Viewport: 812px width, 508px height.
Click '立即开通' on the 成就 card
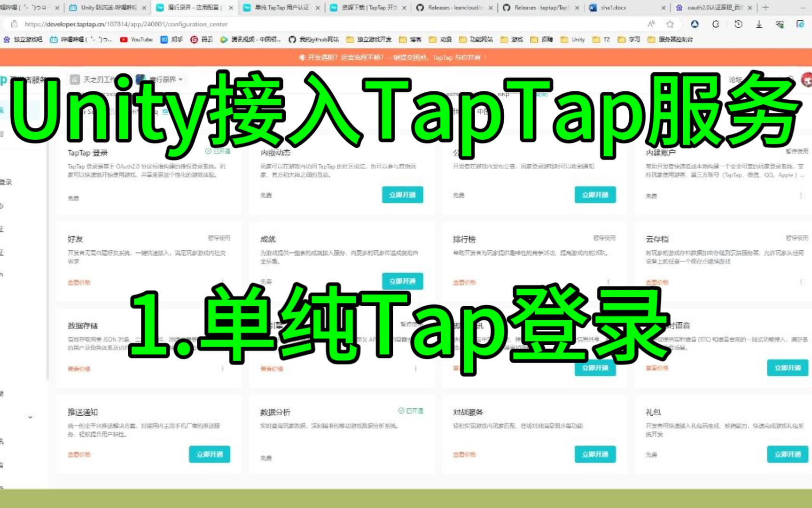(x=402, y=281)
